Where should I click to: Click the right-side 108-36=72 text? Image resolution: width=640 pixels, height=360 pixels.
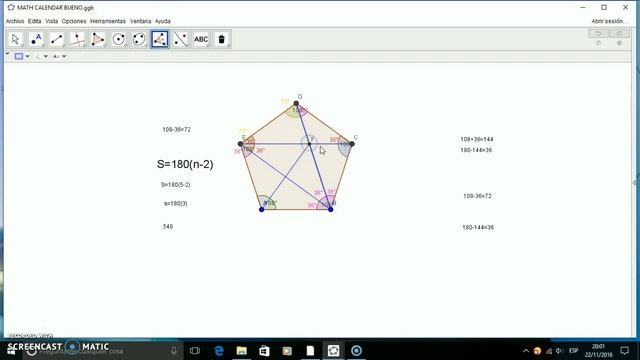(x=477, y=196)
